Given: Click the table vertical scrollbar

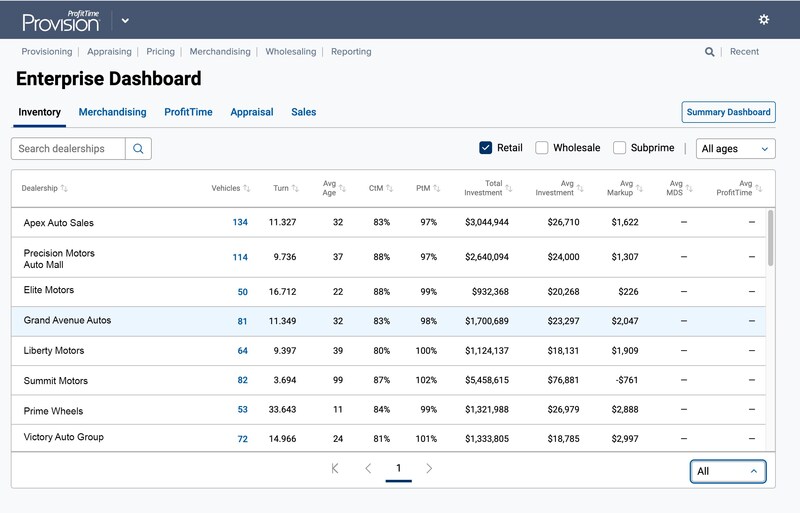Looking at the screenshot, I should point(770,238).
